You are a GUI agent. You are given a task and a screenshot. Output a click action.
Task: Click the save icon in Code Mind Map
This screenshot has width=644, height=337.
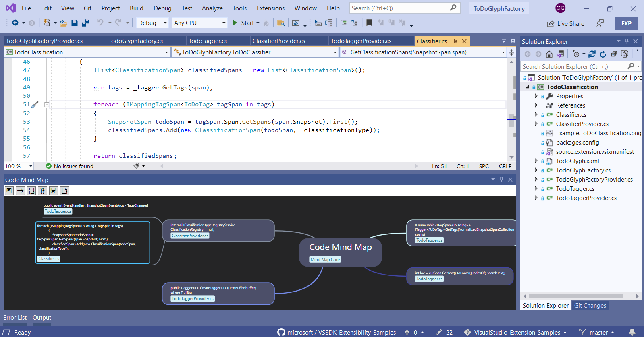tap(54, 191)
